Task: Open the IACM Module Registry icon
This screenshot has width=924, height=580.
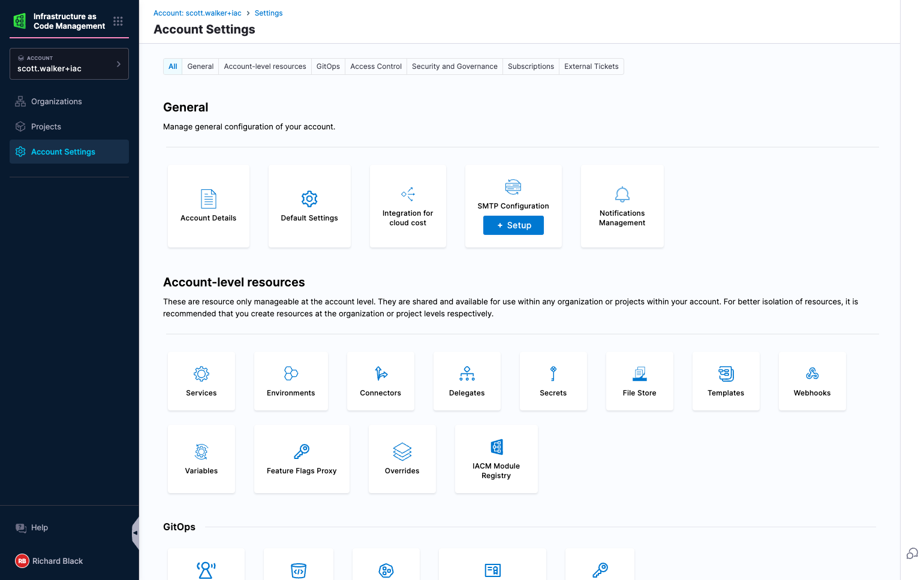Action: click(x=496, y=447)
